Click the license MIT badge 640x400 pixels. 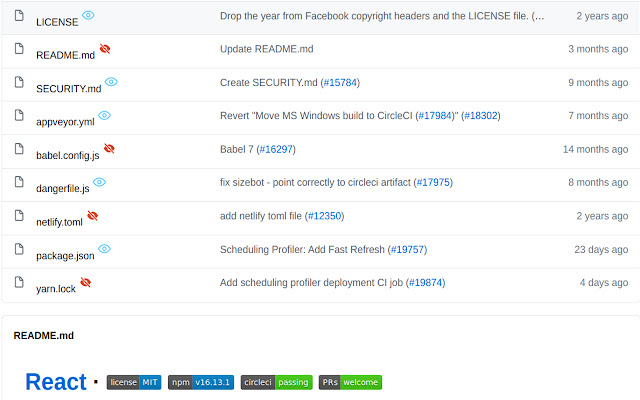(134, 382)
